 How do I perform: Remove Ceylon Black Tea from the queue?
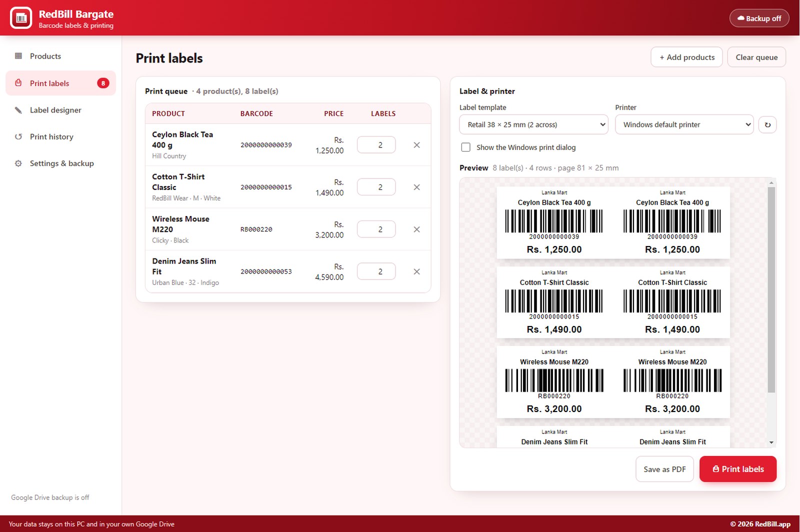416,145
